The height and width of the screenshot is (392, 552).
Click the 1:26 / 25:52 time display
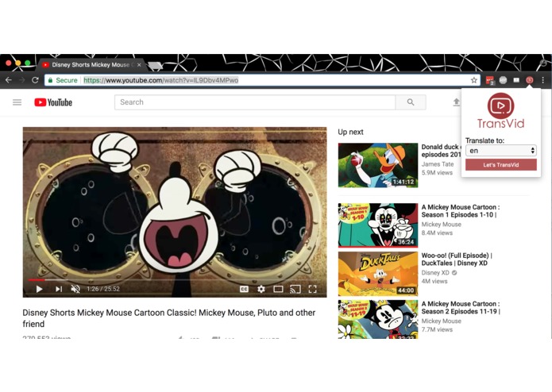click(103, 289)
